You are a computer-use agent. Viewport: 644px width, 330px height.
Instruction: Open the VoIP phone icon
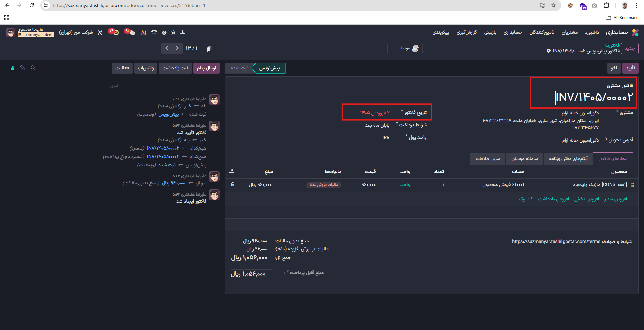pos(154,33)
